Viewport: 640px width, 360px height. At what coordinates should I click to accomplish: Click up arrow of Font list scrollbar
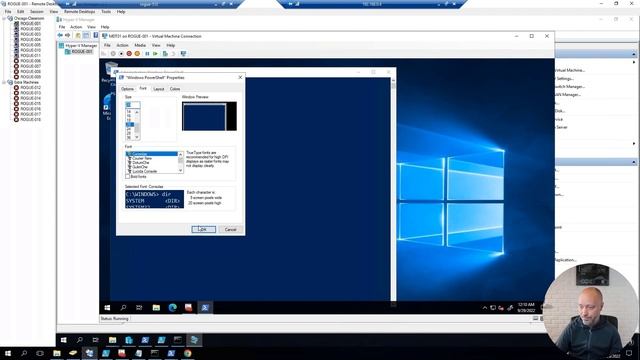180,154
